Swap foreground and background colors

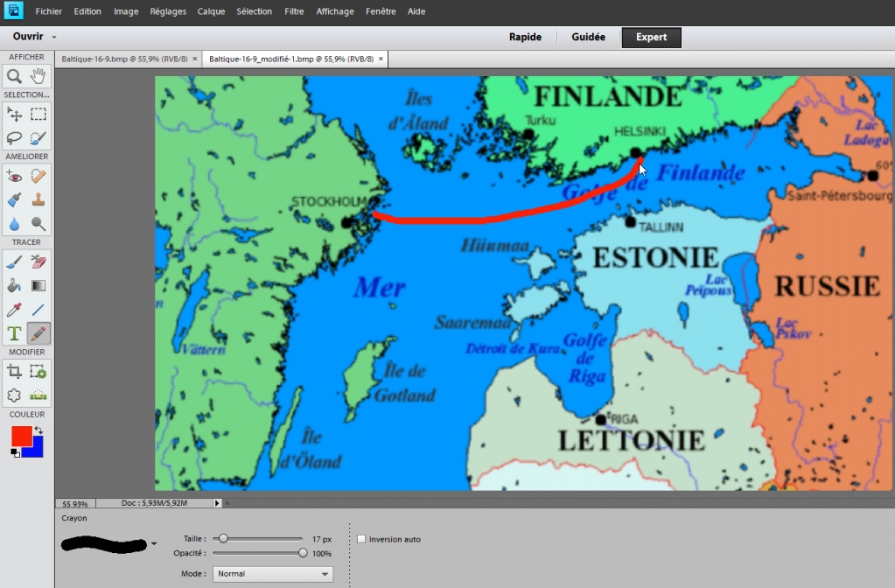tap(38, 430)
